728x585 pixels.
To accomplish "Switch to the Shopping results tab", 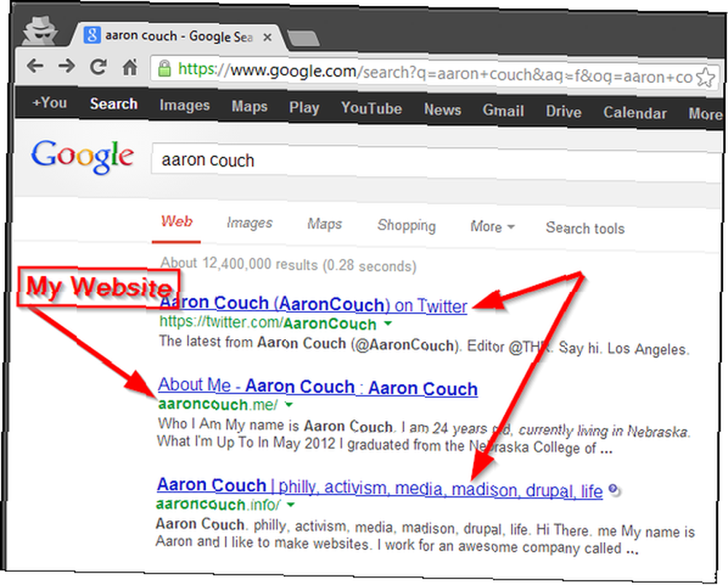I will coord(406,226).
